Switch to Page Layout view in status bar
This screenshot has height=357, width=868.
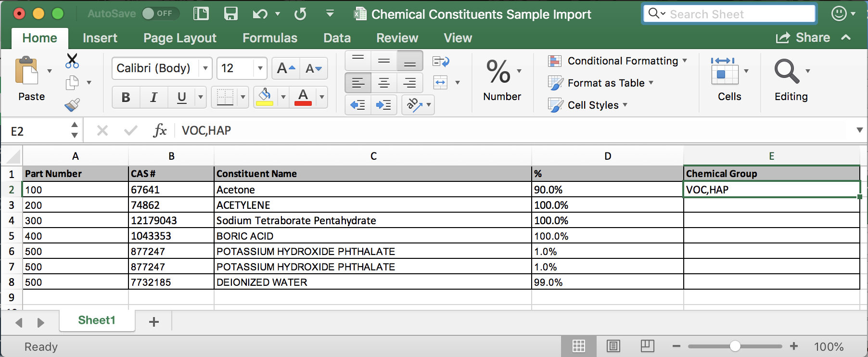tap(613, 346)
